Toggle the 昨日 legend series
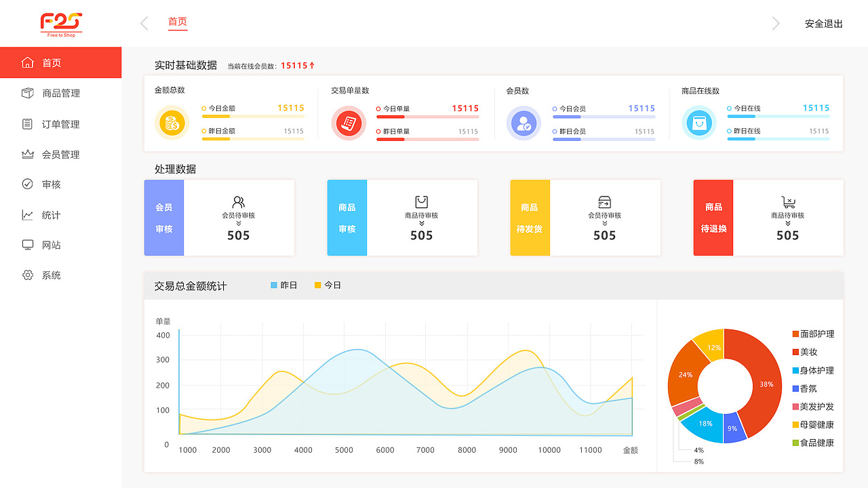The width and height of the screenshot is (868, 488). click(x=284, y=285)
